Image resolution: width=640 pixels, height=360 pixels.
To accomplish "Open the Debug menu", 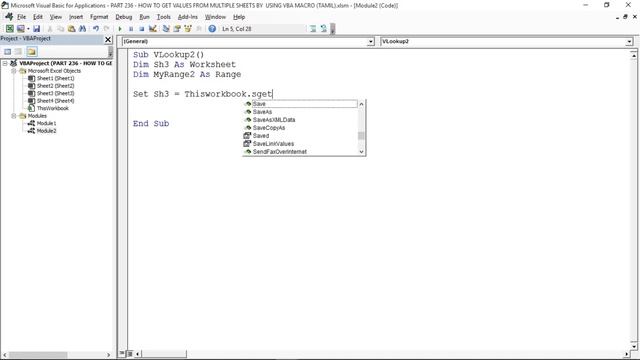I will (x=124, y=17).
